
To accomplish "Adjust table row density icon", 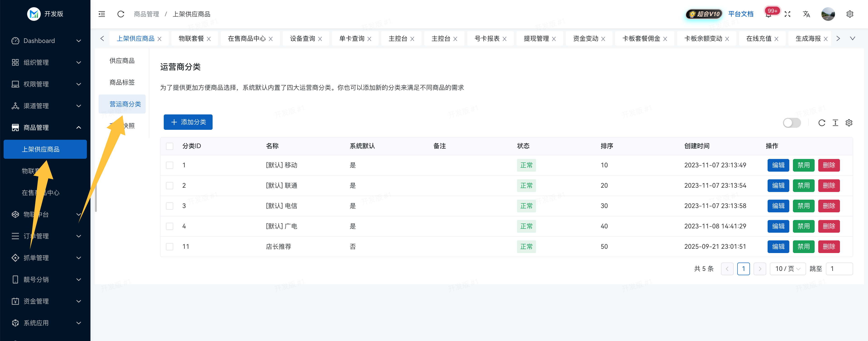I will tap(835, 123).
